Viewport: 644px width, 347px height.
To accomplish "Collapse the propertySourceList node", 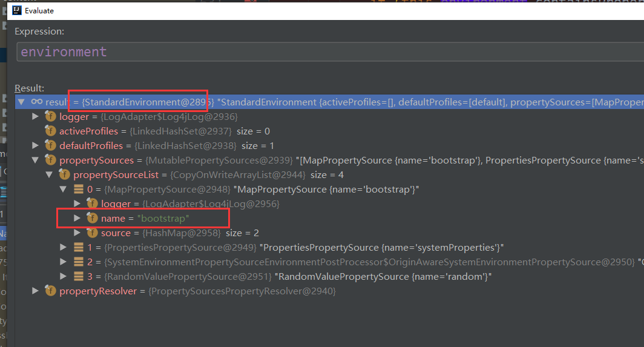I will pos(49,175).
